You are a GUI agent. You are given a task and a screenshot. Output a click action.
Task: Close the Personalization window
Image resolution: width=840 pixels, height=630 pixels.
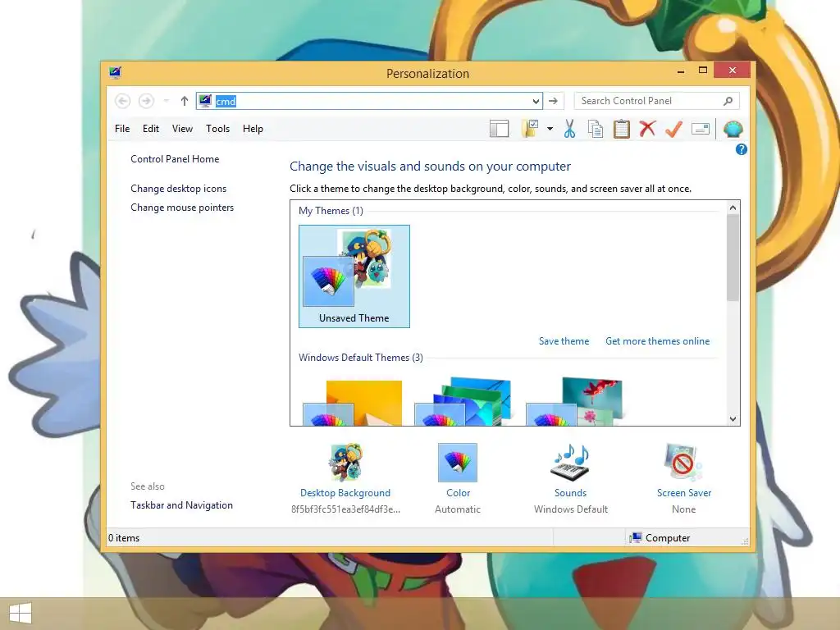[x=733, y=71]
